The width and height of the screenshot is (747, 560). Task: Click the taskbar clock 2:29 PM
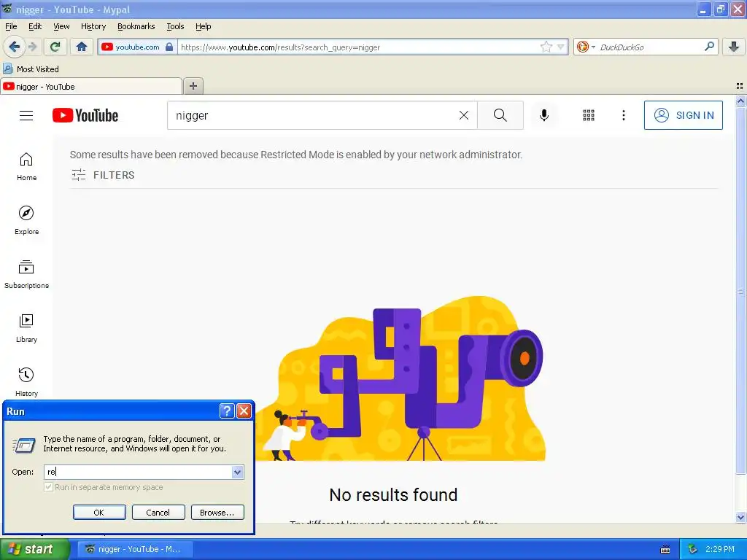pyautogui.click(x=720, y=549)
